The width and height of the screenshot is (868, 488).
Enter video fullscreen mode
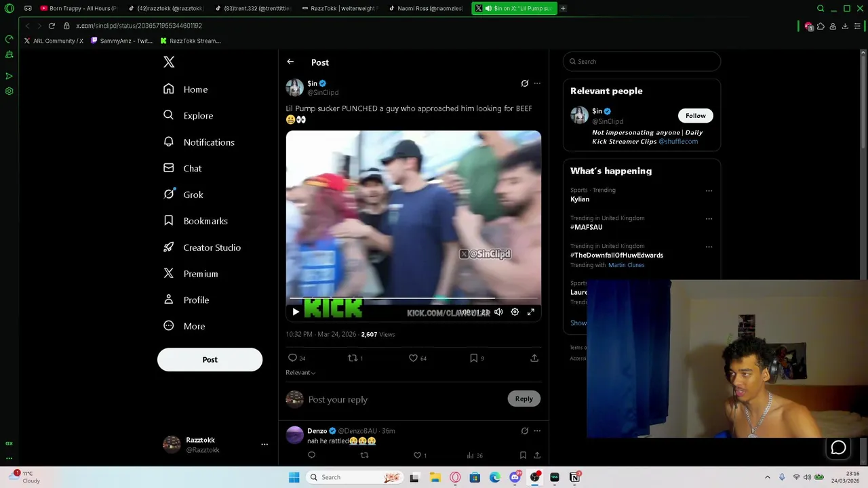(531, 312)
